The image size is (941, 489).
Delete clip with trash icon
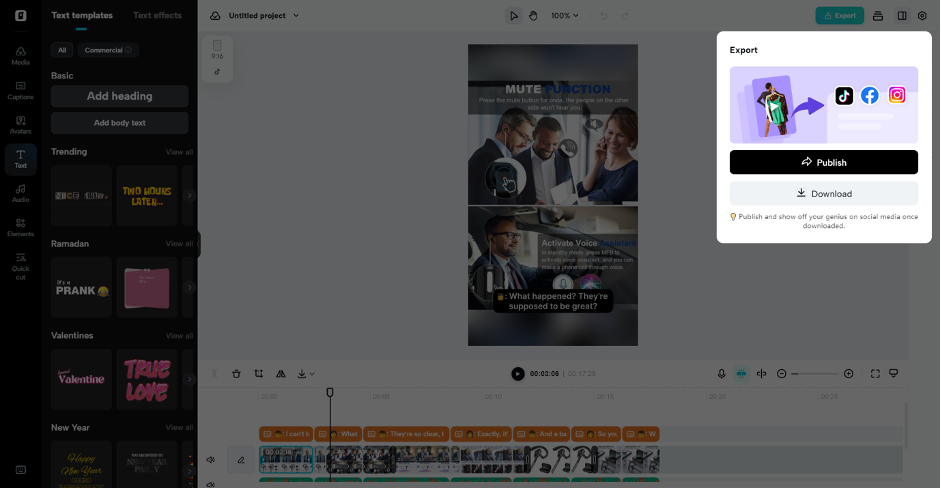236,373
